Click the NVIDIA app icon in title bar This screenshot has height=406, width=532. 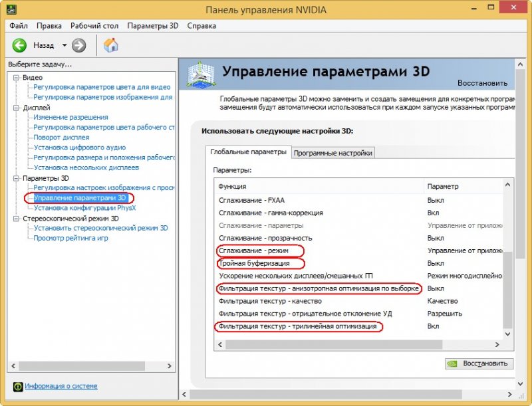[11, 9]
